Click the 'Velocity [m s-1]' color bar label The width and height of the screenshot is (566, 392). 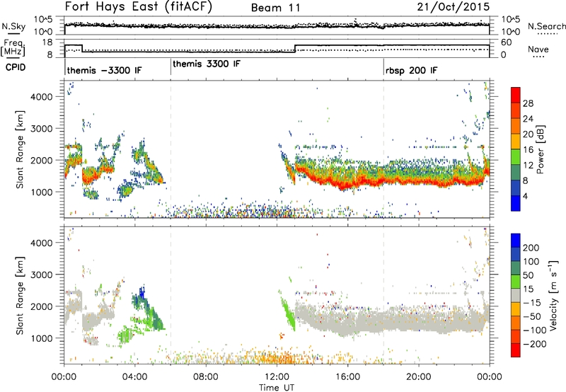click(x=553, y=295)
